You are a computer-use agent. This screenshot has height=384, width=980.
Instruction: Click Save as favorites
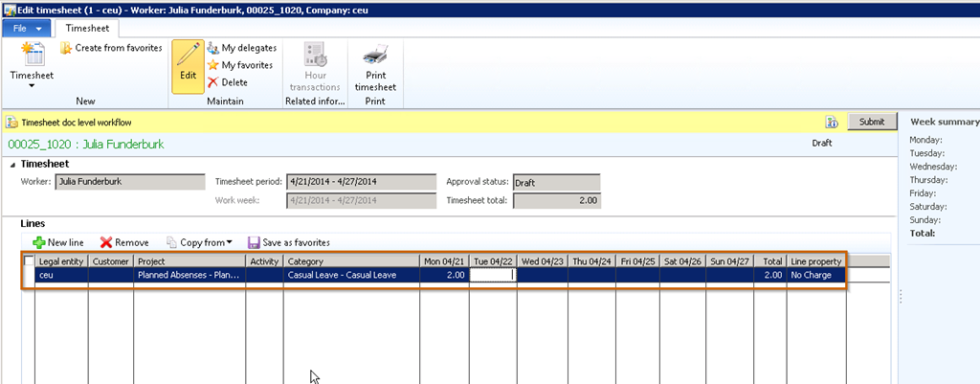click(x=288, y=242)
